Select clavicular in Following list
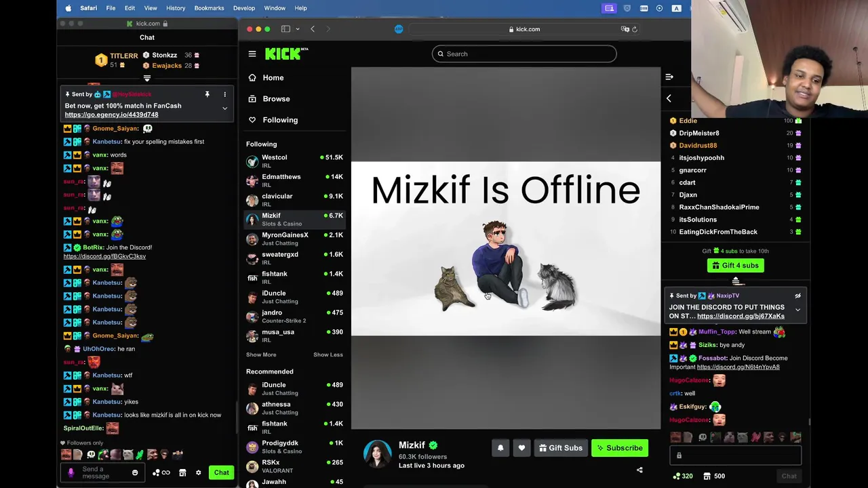This screenshot has width=868, height=488. tap(295, 200)
